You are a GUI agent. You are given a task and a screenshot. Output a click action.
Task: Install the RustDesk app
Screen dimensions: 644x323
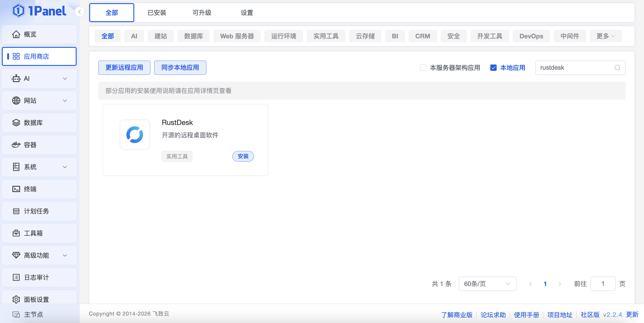(243, 156)
